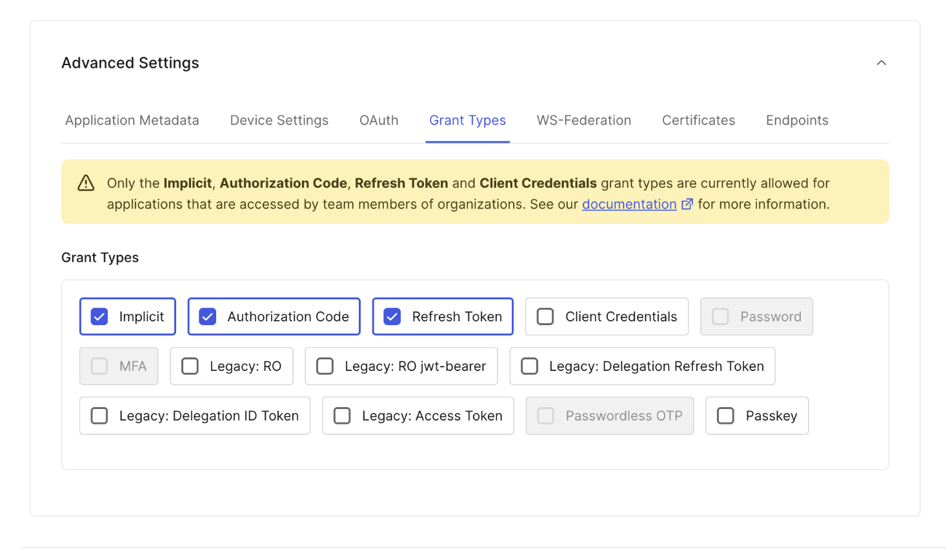Select the Device Settings tab
This screenshot has width=946, height=560.
click(x=279, y=120)
